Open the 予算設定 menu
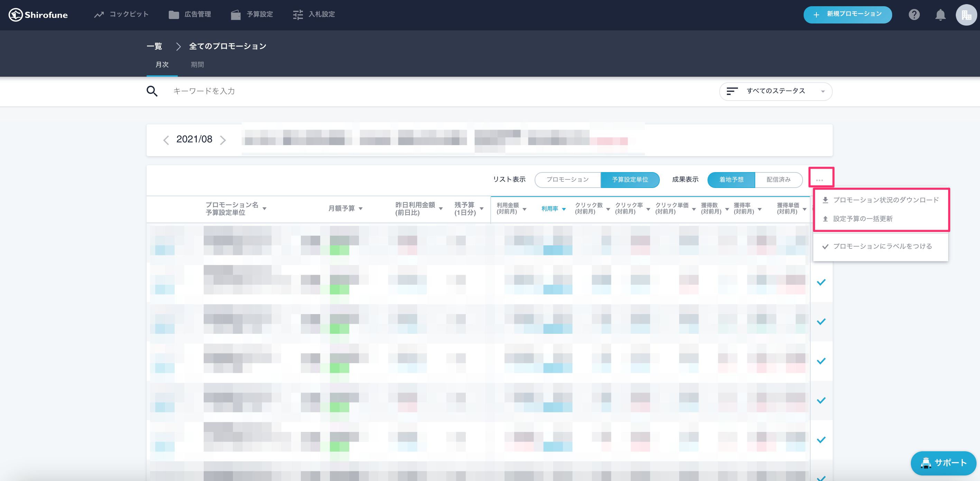Screen dimensions: 980x481 [252, 15]
